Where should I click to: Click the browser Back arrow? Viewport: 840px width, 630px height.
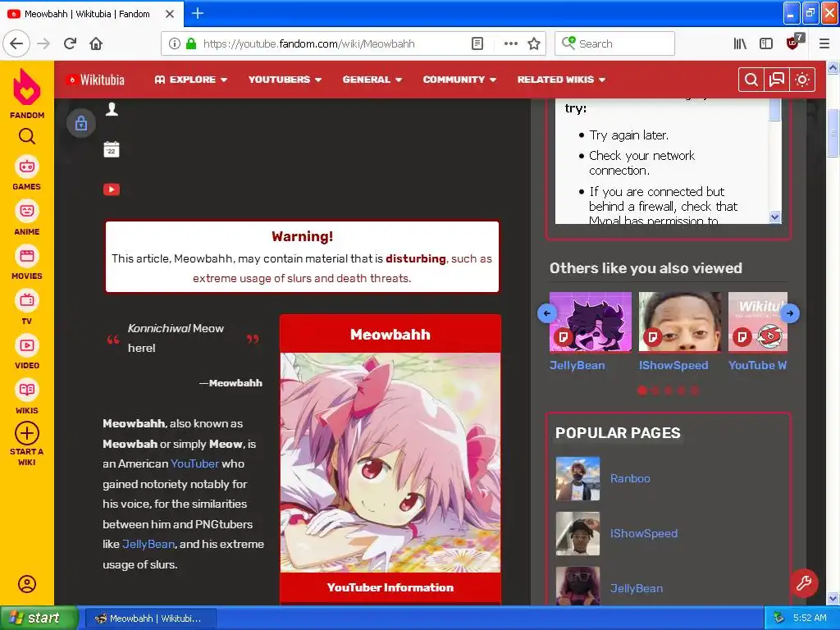[x=16, y=43]
